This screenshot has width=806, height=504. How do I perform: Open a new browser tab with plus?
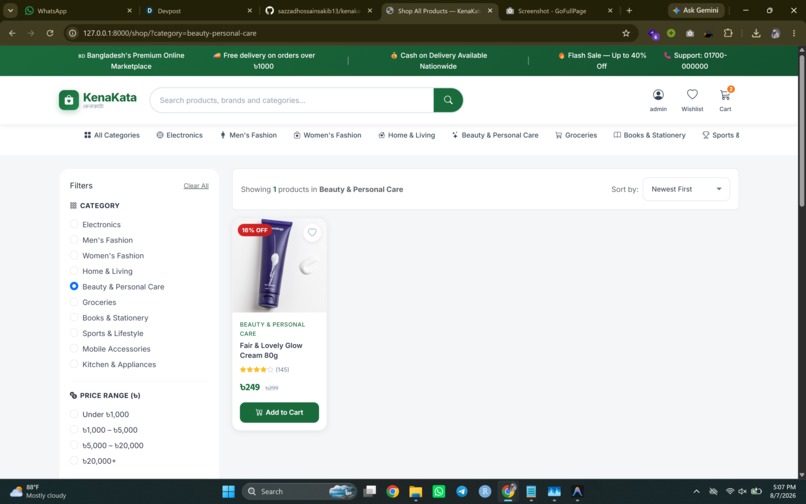click(629, 10)
